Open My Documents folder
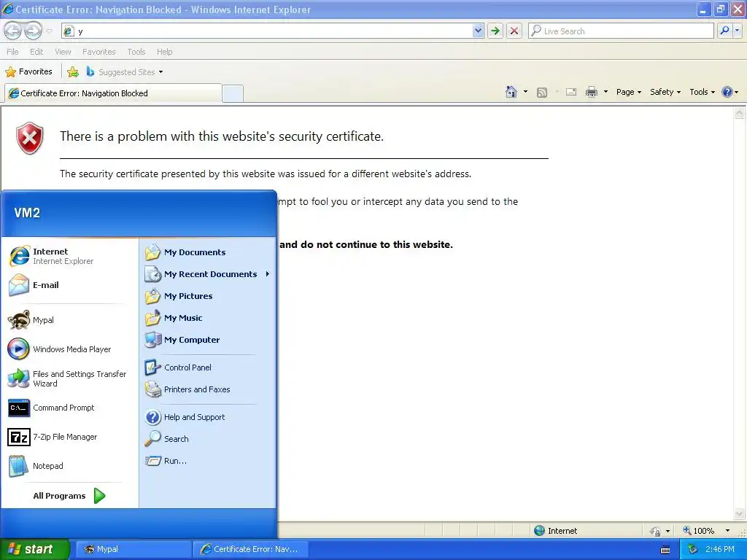The width and height of the screenshot is (747, 560). pos(208,252)
